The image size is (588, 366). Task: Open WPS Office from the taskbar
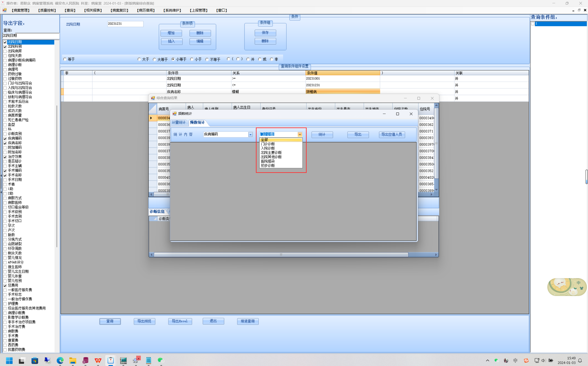tap(98, 360)
